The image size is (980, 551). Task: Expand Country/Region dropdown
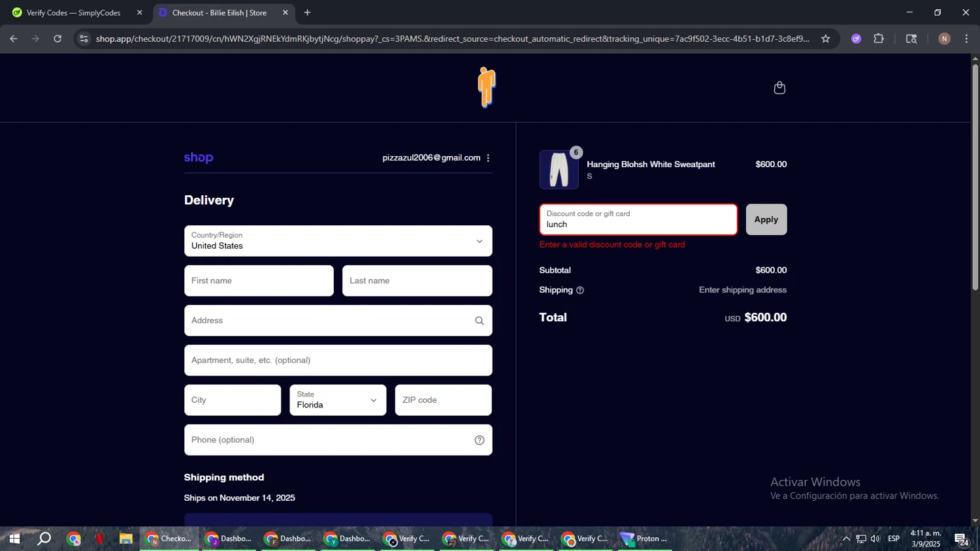(x=338, y=241)
